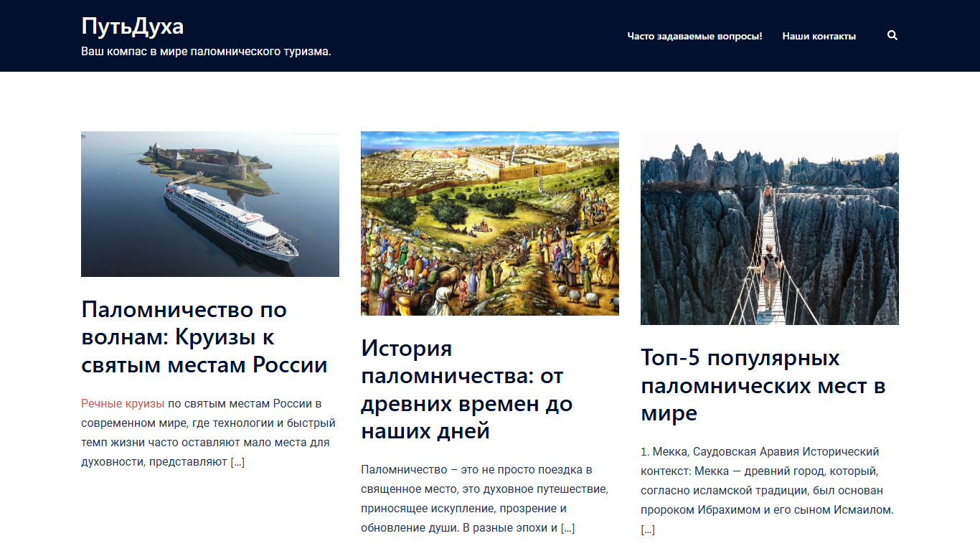Open the Часто задаваемые вопросы! menu item

pos(694,36)
